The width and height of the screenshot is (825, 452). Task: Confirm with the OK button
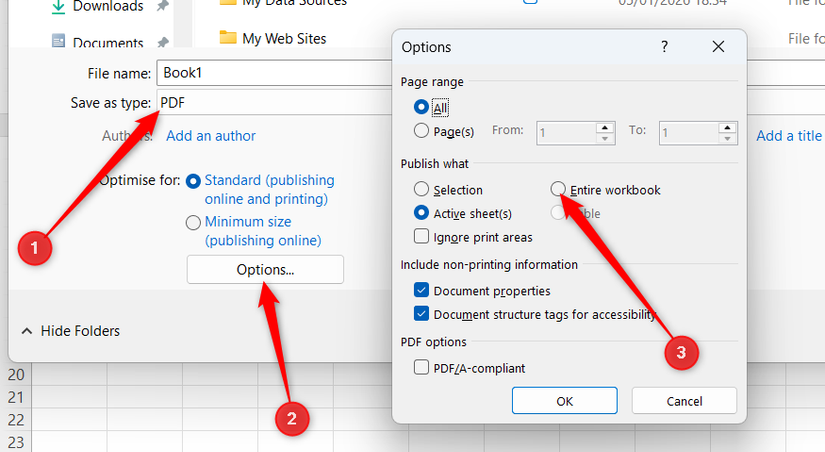point(565,401)
